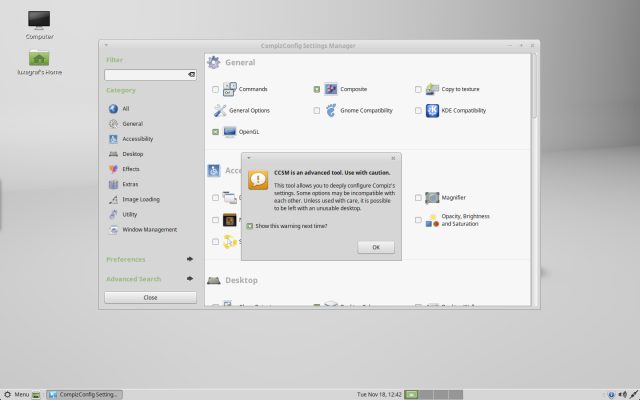Click the Extras category icon
Viewport: 640px width, 400px height.
[113, 184]
